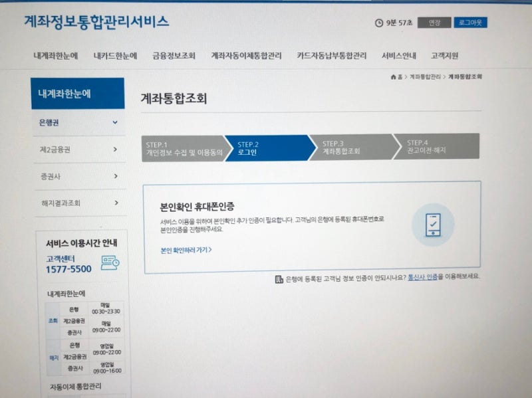Click the STEP.4 잔고이전·해지 step
Image resolution: width=532 pixels, height=398 pixels.
(x=437, y=146)
